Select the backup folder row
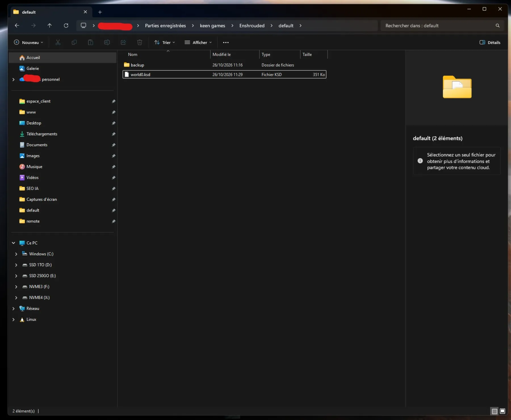The width and height of the screenshot is (511, 420). pyautogui.click(x=225, y=65)
